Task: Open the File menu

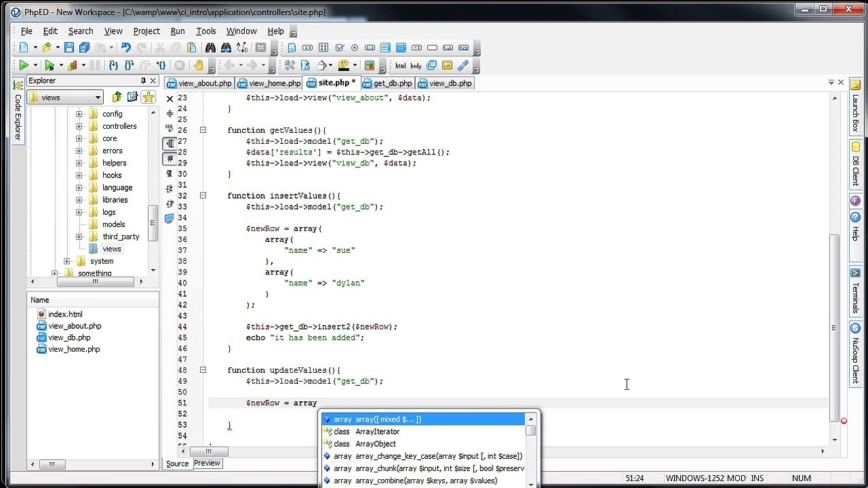Action: 26,31
